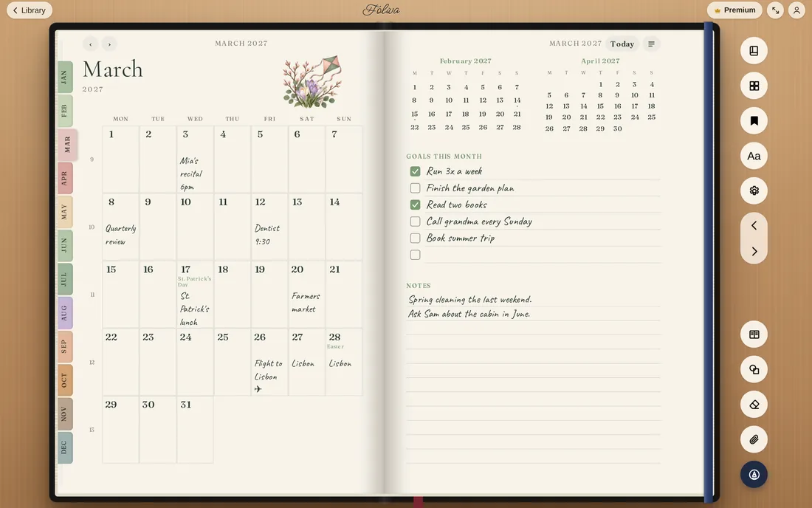812x508 pixels.
Task: Jump to the AUG month tab
Action: [x=65, y=313]
